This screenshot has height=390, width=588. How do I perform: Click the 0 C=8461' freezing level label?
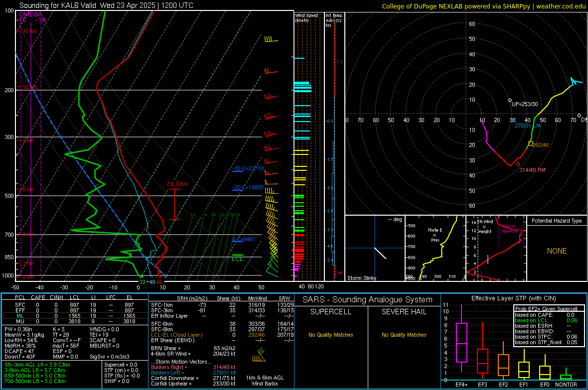(244, 239)
